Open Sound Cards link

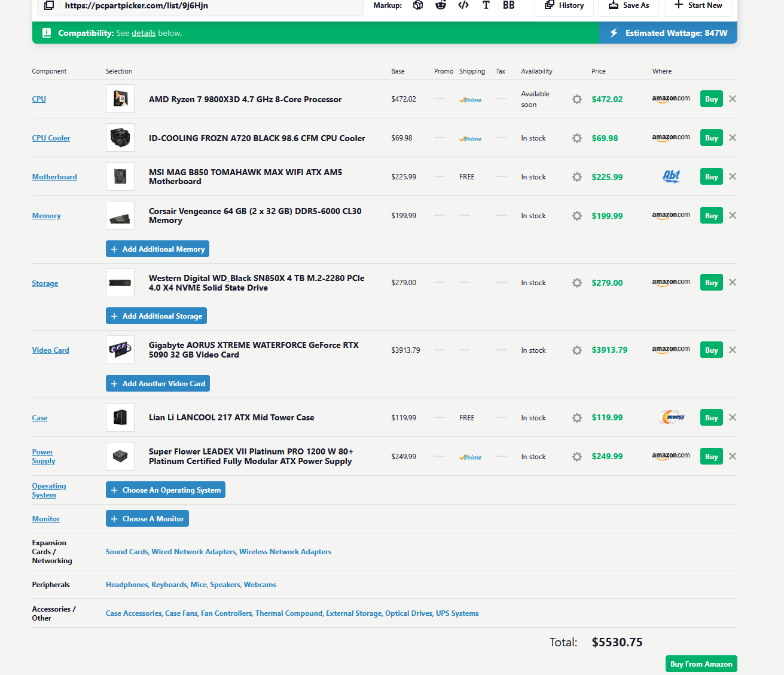click(127, 552)
